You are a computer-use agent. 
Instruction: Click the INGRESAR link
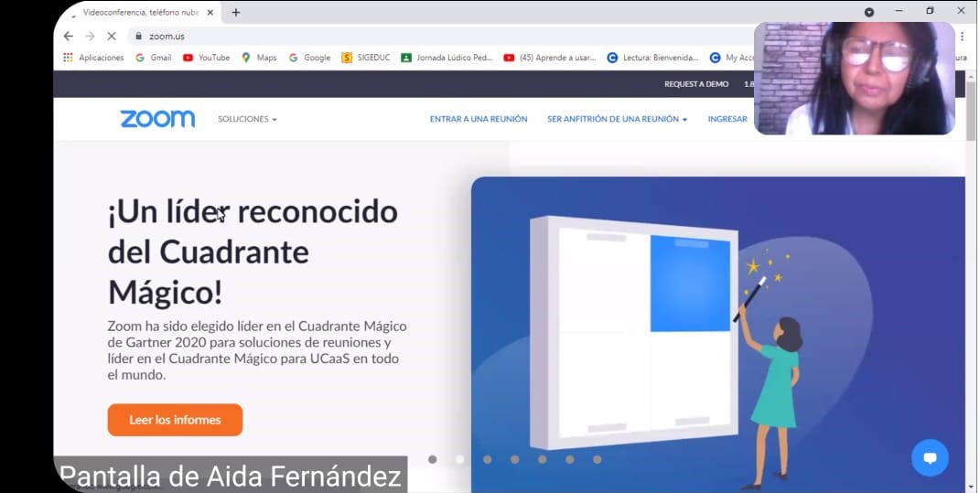click(727, 119)
